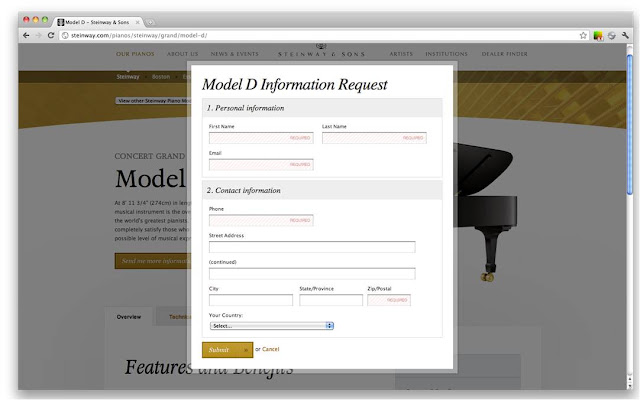Close the Model D browser tab
This screenshot has width=640, height=400.
pyautogui.click(x=138, y=22)
